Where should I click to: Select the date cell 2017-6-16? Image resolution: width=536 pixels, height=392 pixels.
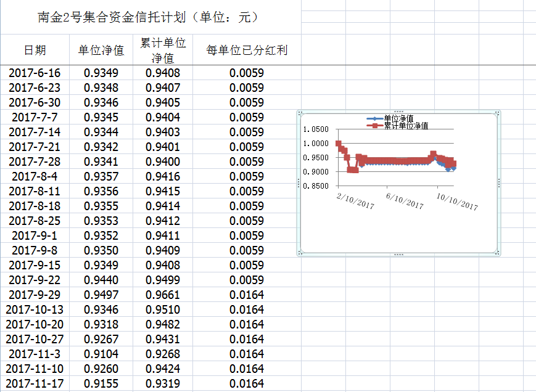35,73
